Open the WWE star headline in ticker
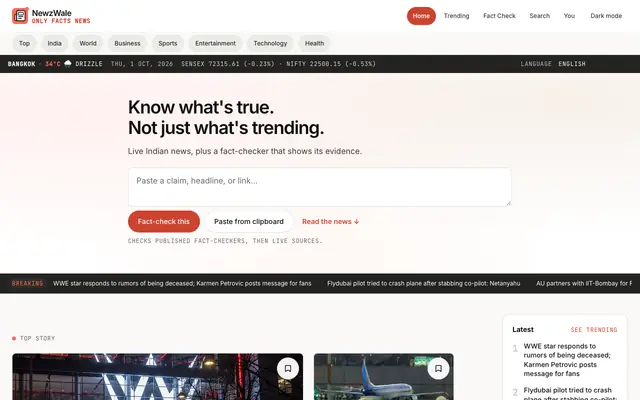The width and height of the screenshot is (640, 400). coord(182,283)
